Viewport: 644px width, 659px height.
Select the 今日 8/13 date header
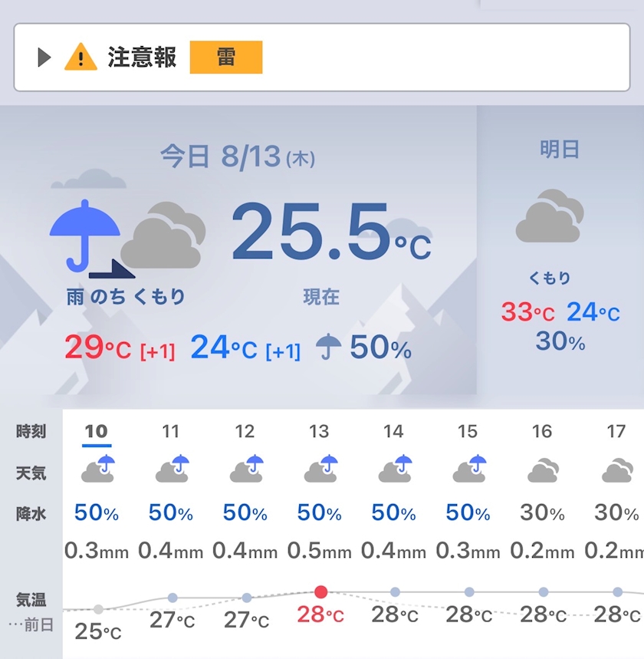pos(238,157)
